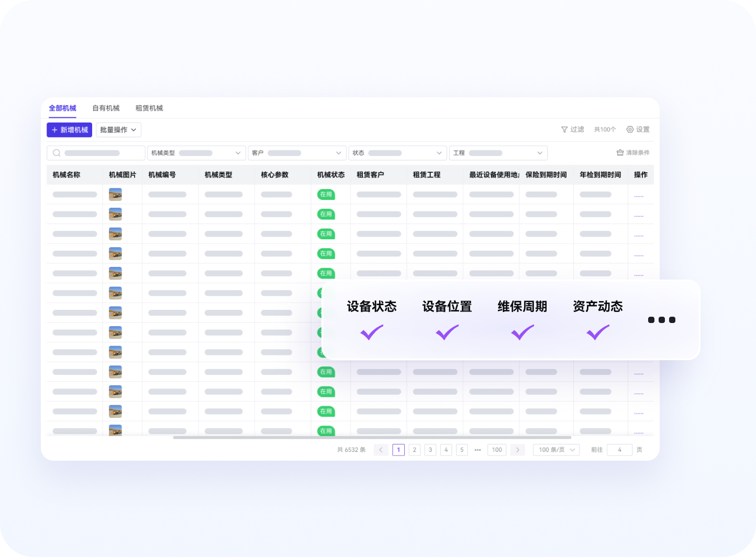Go to page 3
This screenshot has height=557, width=756.
coord(430,450)
